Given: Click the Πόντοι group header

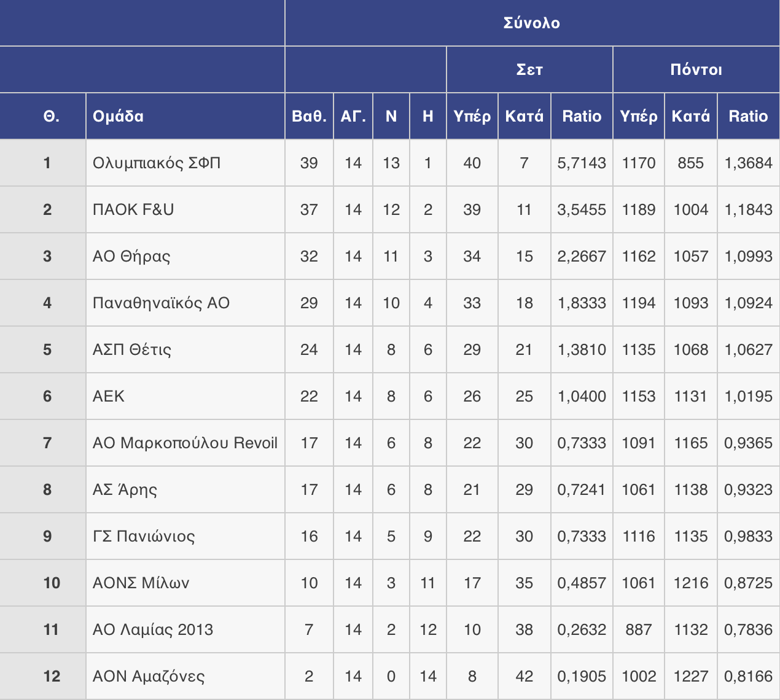Looking at the screenshot, I should coord(696,69).
